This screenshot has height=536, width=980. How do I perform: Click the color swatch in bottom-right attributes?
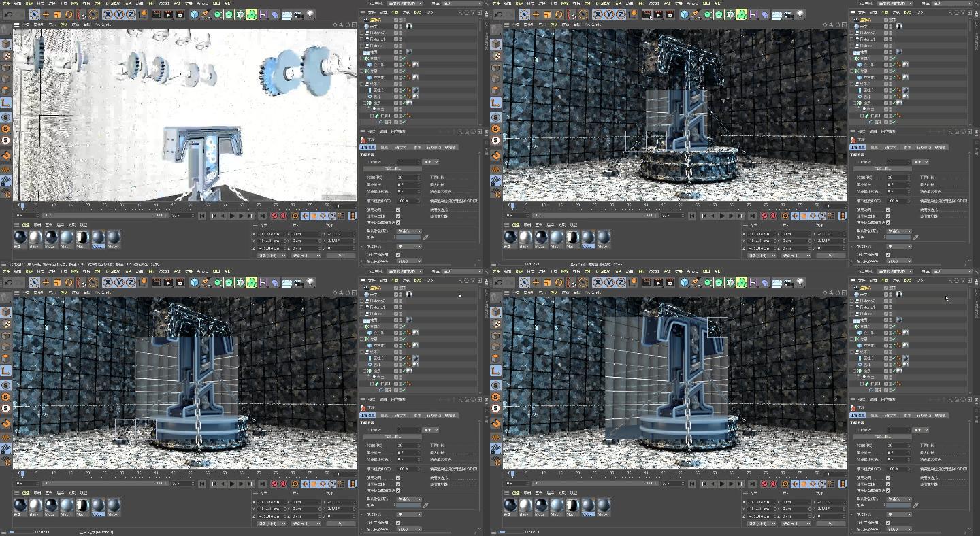[898, 505]
